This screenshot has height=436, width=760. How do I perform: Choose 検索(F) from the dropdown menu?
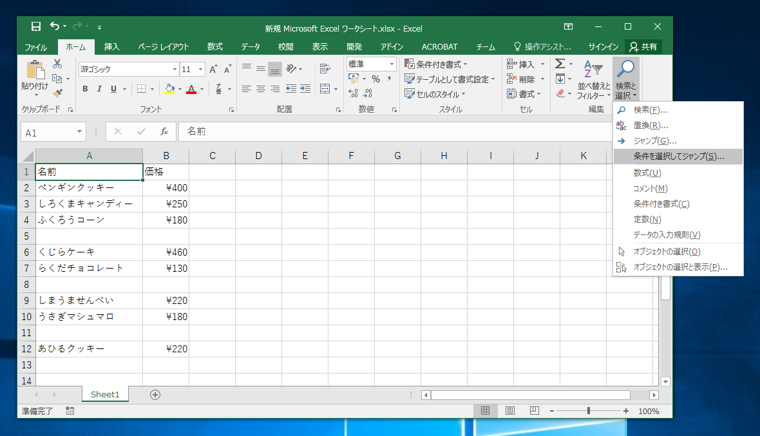(678, 110)
